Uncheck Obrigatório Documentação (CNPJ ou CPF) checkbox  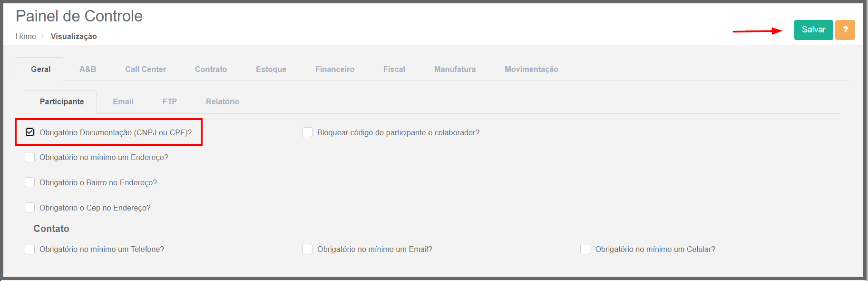click(x=30, y=132)
